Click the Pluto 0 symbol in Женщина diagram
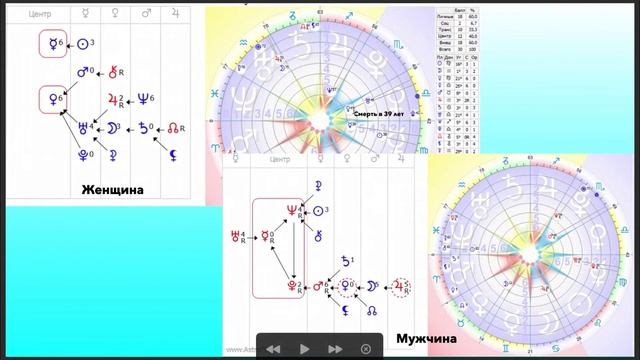Image resolution: width=640 pixels, height=360 pixels. 85,156
